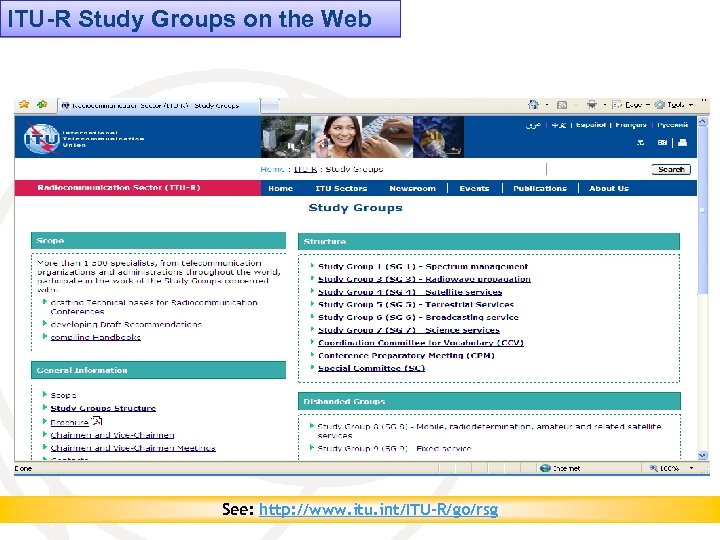The height and width of the screenshot is (540, 720).
Task: Open Study Group 3 Radiowave propagation
Action: tap(424, 279)
